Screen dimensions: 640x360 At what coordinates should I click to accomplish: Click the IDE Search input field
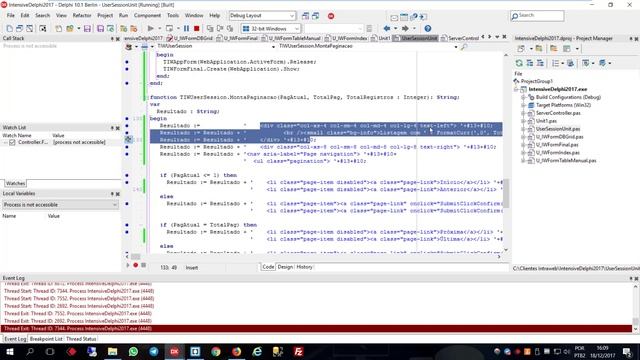pos(537,16)
